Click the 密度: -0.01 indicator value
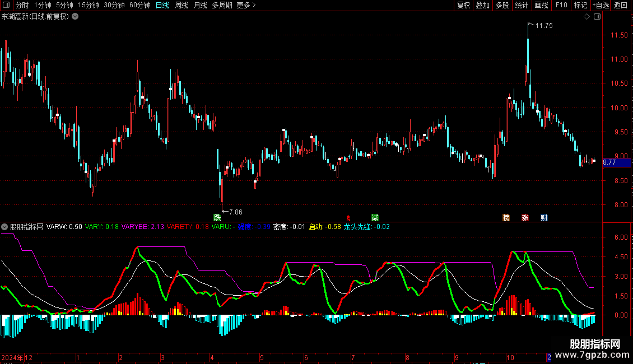 (x=289, y=227)
